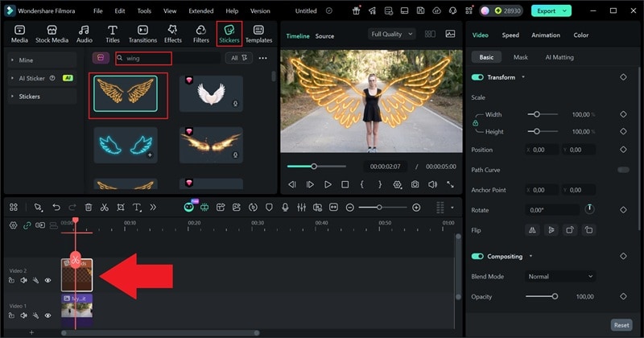
Task: Click the Opacity slider
Action: pos(541,296)
